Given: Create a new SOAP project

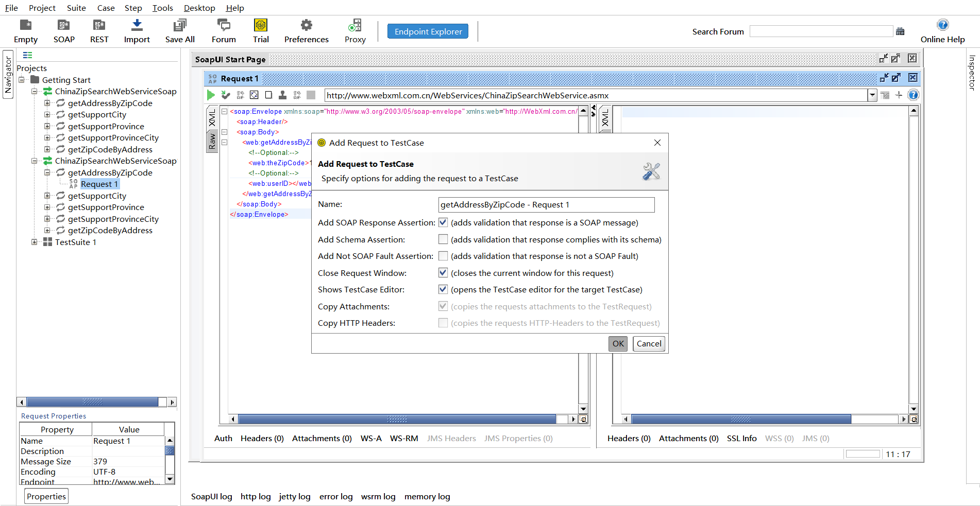Looking at the screenshot, I should (64, 31).
